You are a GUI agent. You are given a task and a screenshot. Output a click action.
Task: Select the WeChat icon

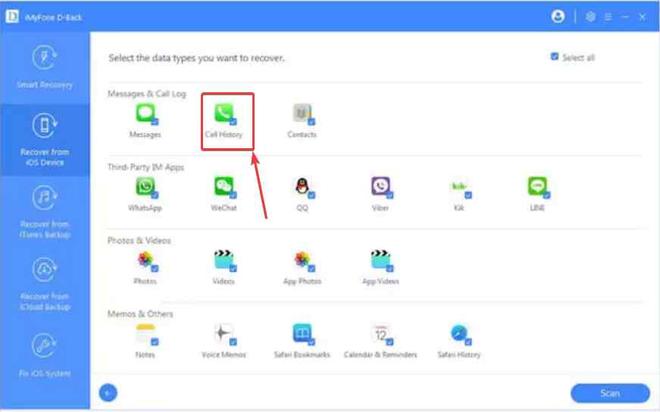223,186
